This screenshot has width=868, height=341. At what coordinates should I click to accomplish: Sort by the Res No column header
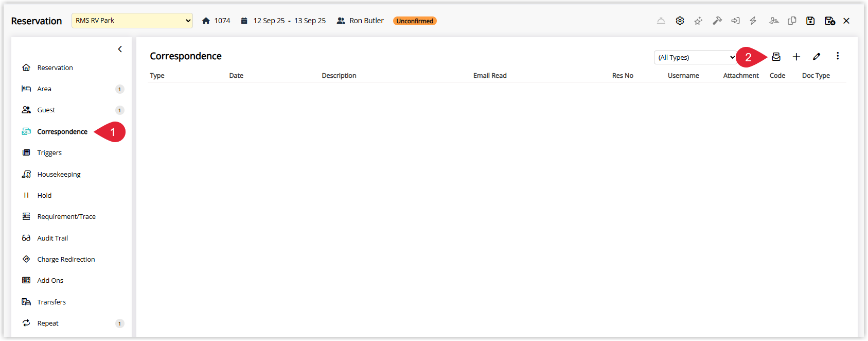pos(623,75)
